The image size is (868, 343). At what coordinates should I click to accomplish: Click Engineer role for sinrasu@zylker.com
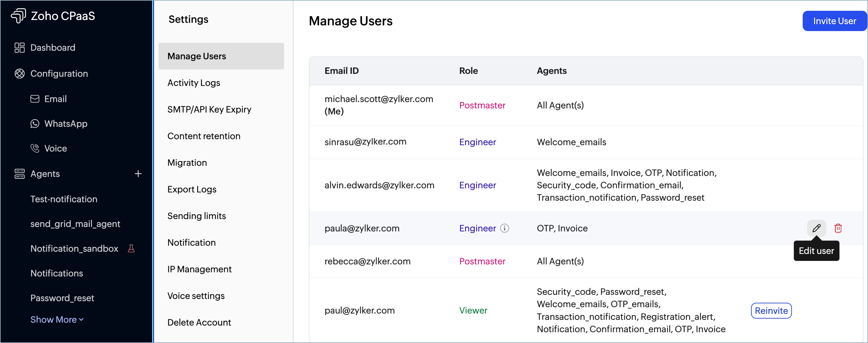pyautogui.click(x=477, y=142)
